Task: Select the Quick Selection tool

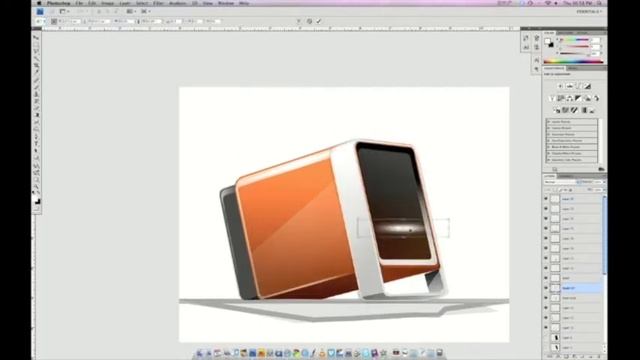Action: [x=36, y=58]
